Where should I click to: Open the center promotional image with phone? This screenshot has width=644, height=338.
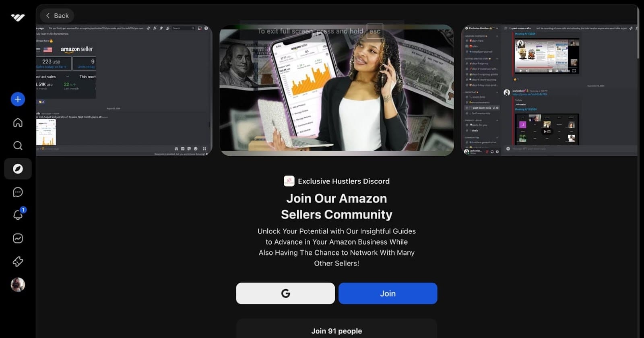tap(336, 91)
